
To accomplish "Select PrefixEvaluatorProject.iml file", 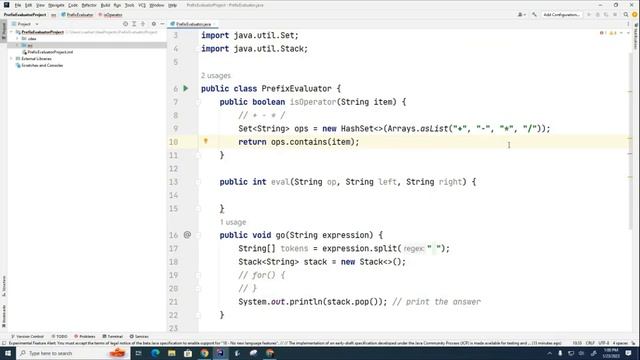I will pyautogui.click(x=48, y=52).
